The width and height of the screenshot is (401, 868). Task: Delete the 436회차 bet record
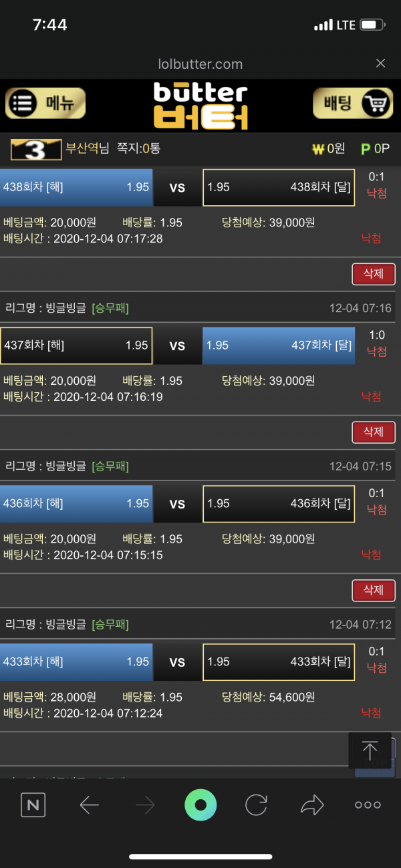click(373, 590)
